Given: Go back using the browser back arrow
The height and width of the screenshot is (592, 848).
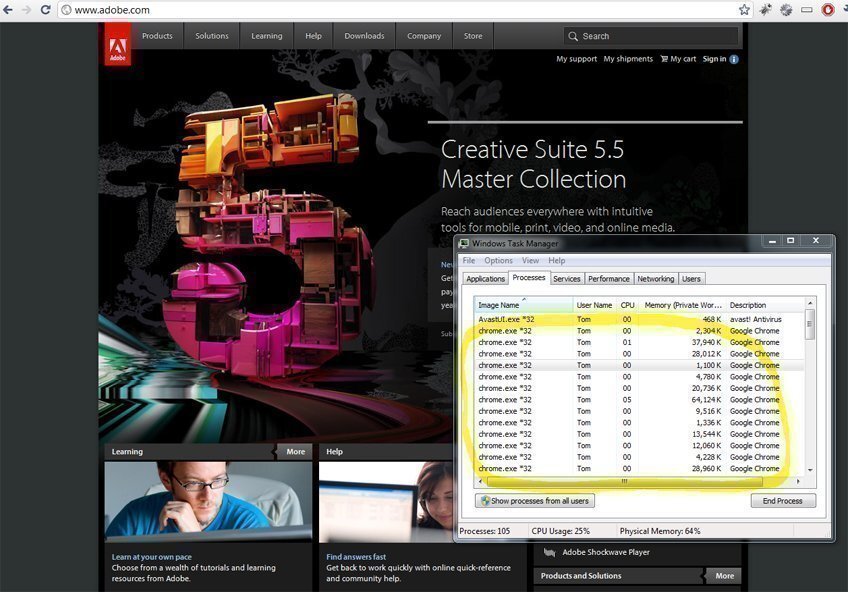Looking at the screenshot, I should point(8,10).
